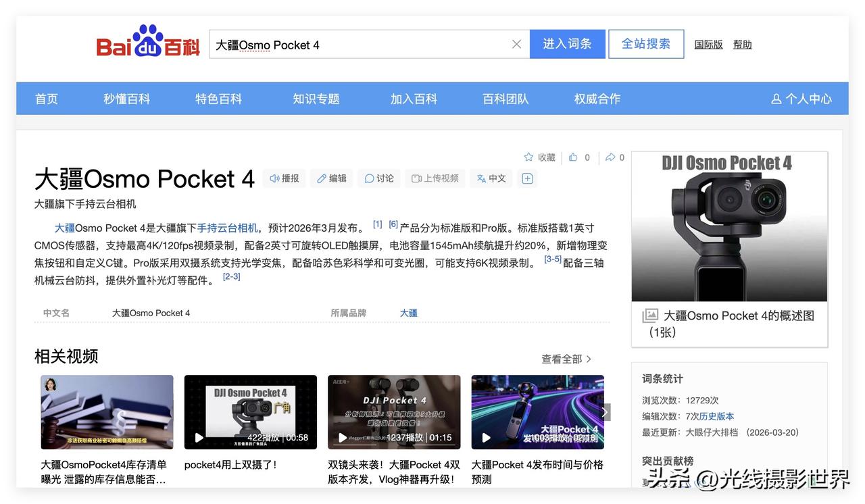Click the plus icon after the language switcher

click(527, 178)
